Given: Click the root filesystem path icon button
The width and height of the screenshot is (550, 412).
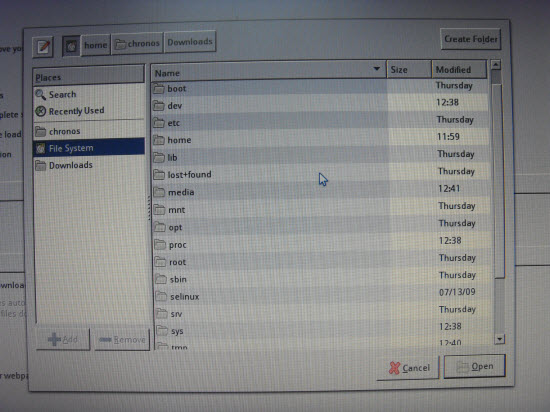Looking at the screenshot, I should (x=71, y=46).
